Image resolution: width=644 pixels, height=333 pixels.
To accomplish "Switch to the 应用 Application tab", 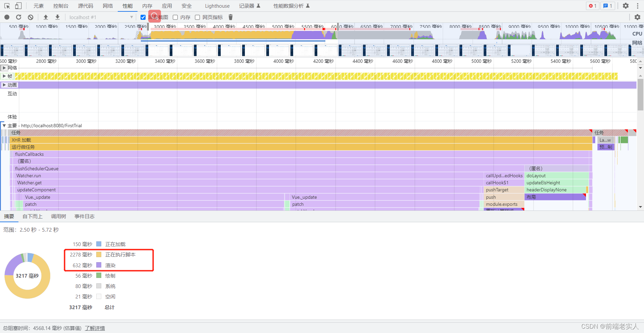I will 167,6.
